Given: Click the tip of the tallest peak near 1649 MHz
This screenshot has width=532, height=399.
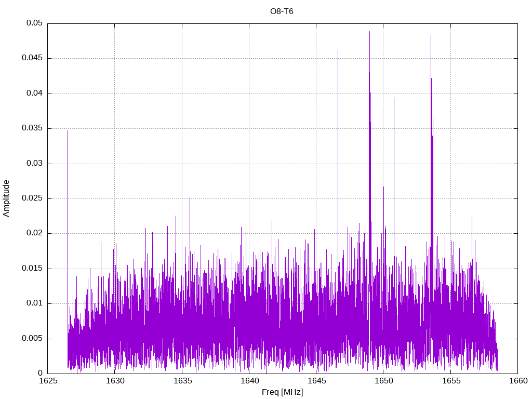Looking at the screenshot, I should [x=369, y=32].
